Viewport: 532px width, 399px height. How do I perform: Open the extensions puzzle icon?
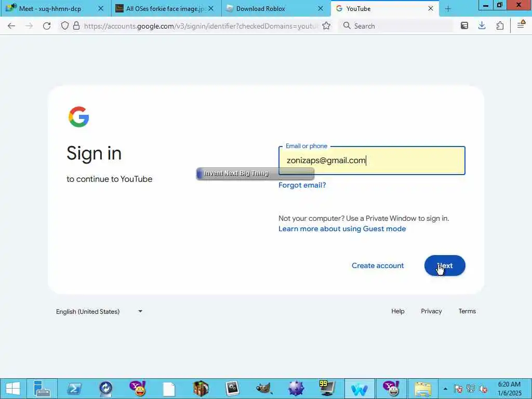(x=500, y=26)
